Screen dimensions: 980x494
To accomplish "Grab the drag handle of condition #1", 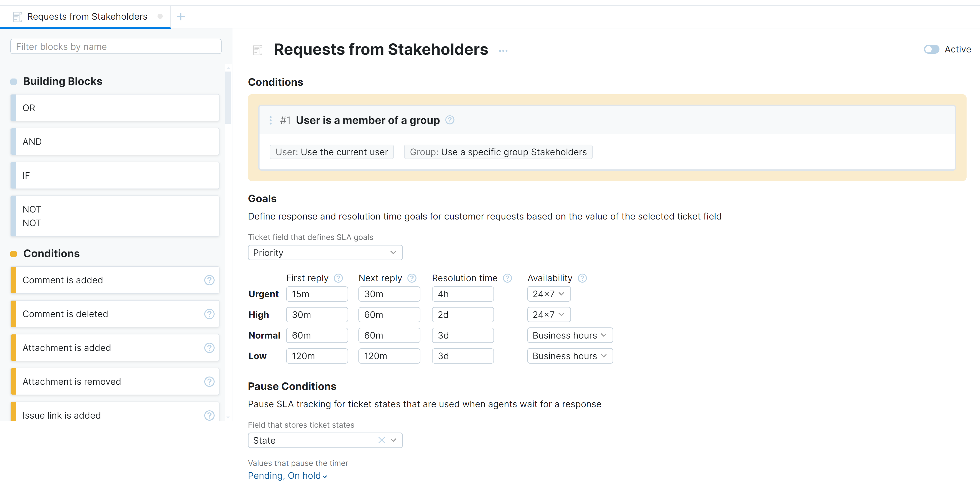I will 270,120.
